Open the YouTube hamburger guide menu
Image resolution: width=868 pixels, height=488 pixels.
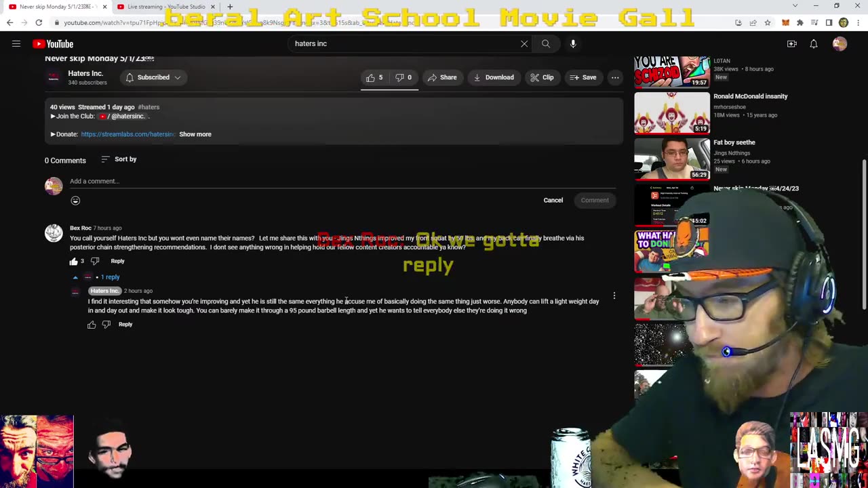tap(16, 44)
